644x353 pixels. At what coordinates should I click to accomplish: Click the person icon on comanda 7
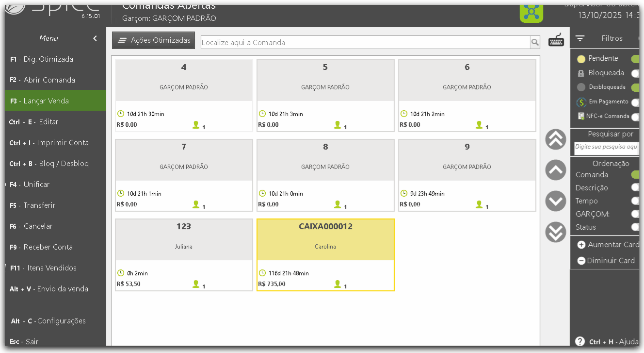[196, 204]
